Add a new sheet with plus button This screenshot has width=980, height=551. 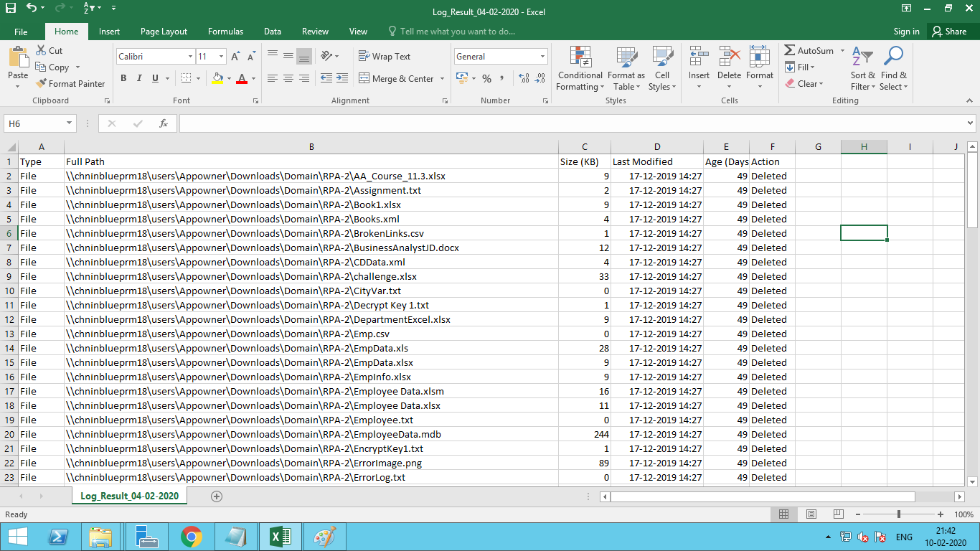click(217, 496)
